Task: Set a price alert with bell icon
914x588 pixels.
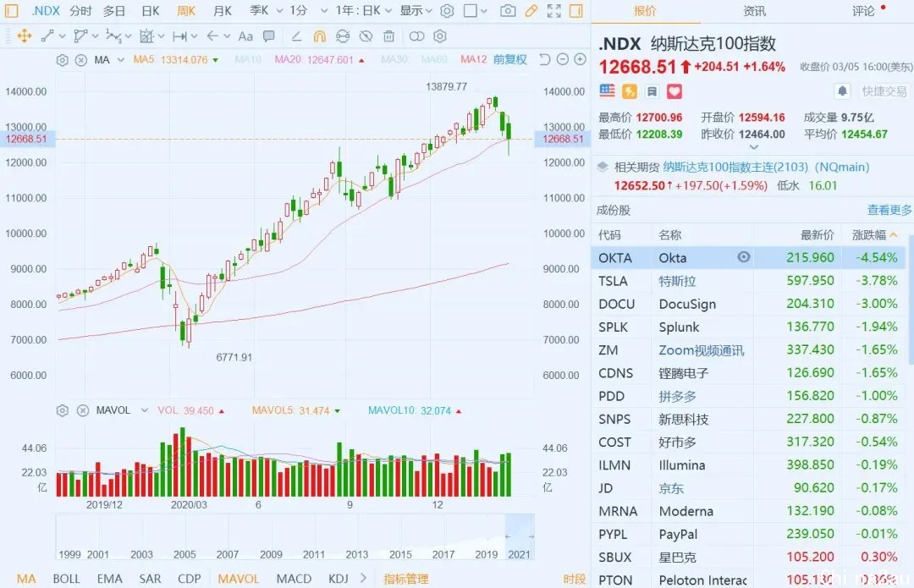Action: (842, 91)
